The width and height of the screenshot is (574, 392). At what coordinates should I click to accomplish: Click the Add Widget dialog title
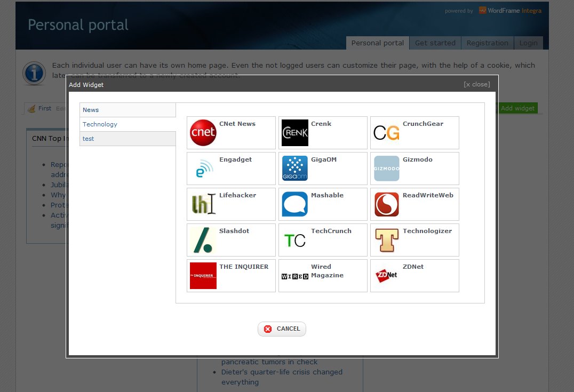(x=86, y=85)
